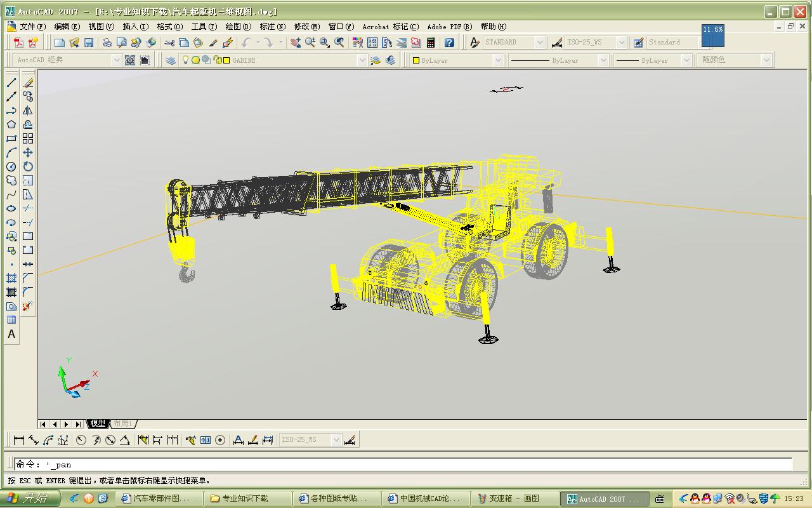Expand the STANDARD text style dropdown

[539, 43]
